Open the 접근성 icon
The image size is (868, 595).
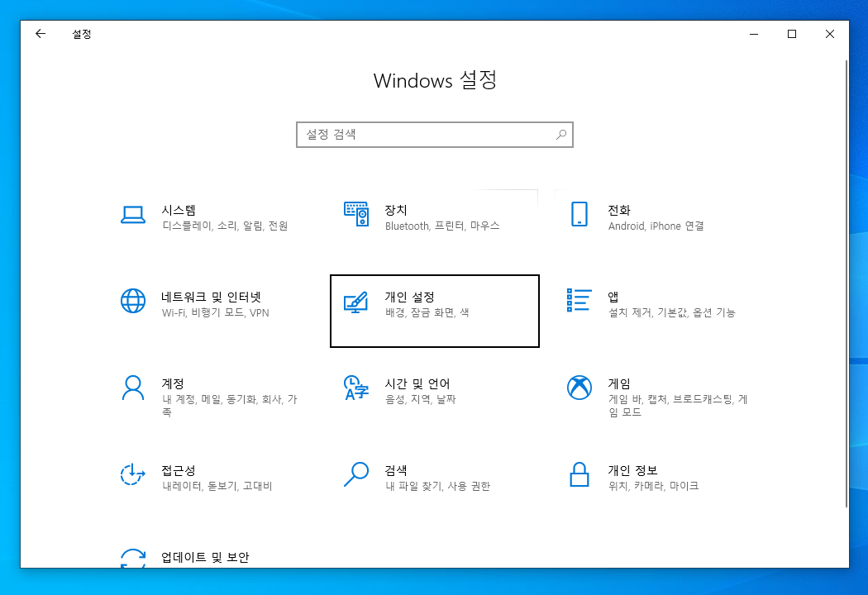point(133,474)
